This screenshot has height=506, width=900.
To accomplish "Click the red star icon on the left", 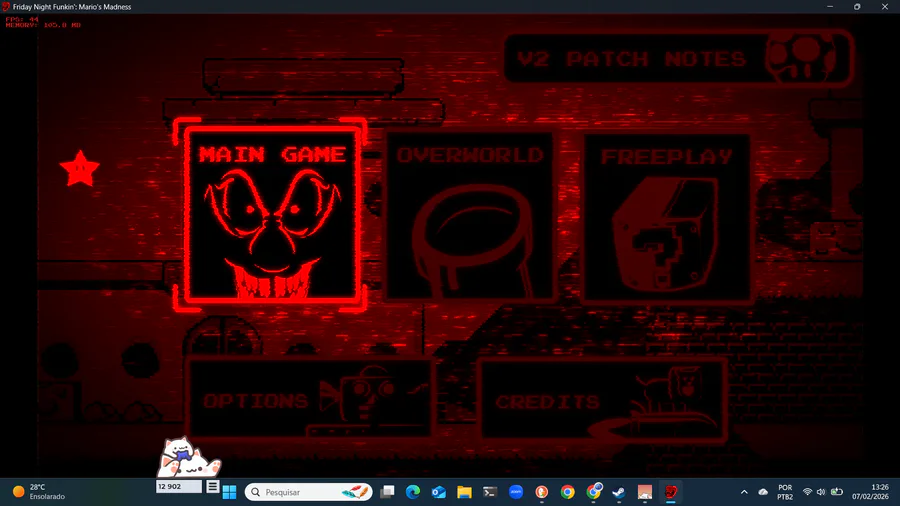I will [80, 169].
